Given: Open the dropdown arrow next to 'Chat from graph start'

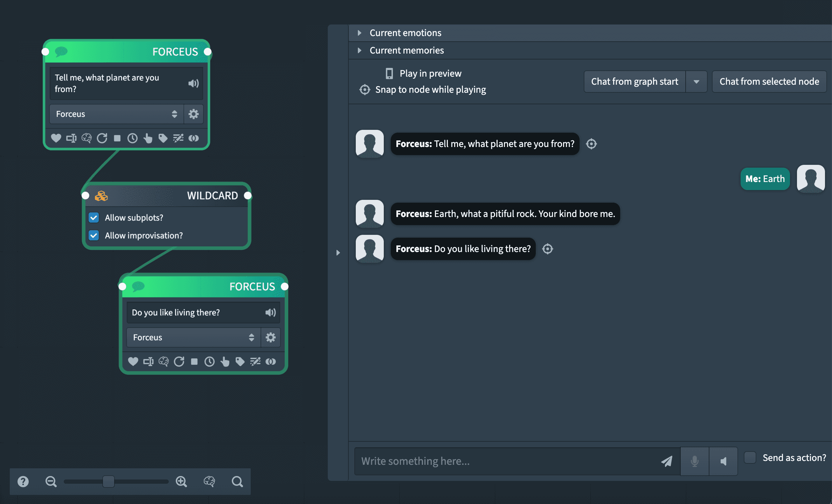Looking at the screenshot, I should 696,81.
